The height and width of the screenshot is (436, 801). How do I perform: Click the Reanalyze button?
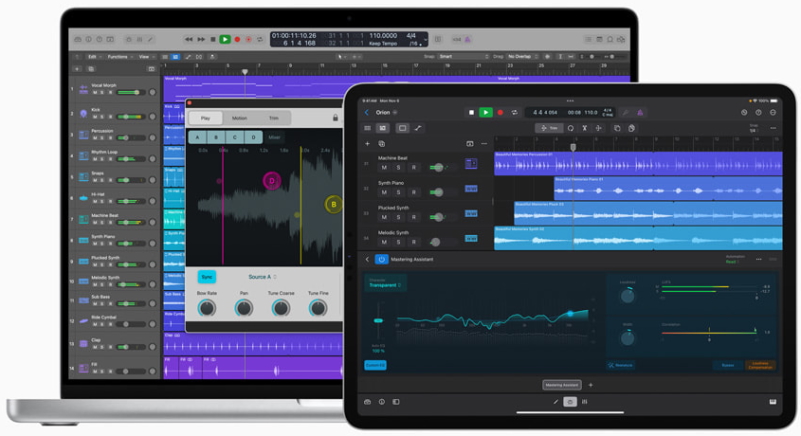tap(621, 365)
